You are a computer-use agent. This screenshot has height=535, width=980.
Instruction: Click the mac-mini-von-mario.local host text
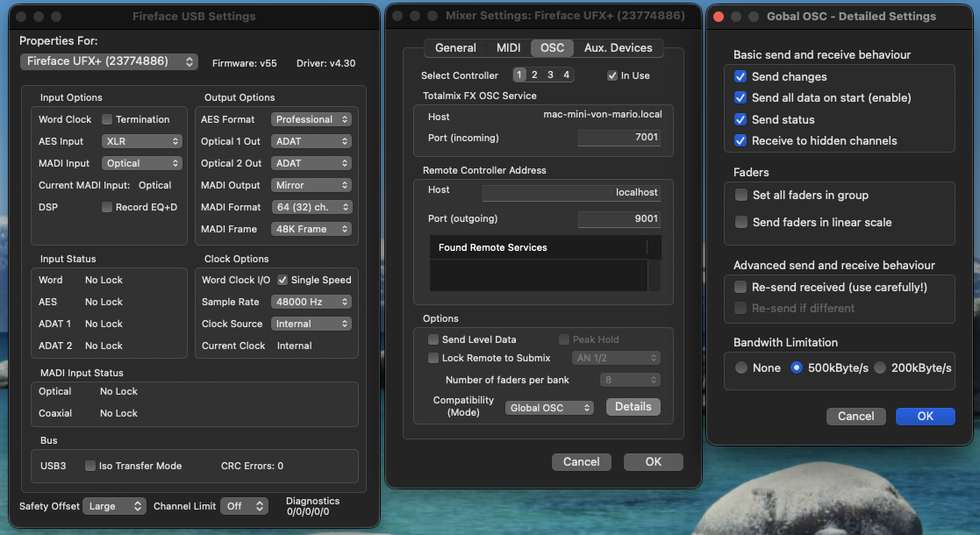click(603, 114)
